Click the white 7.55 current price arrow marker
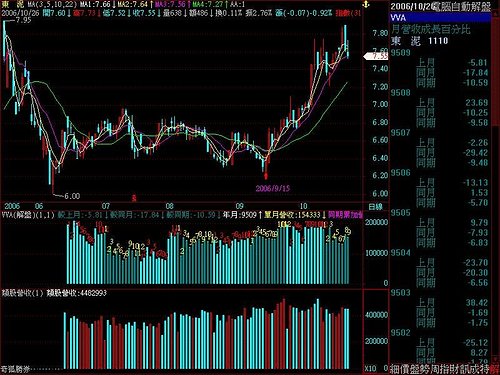This screenshot has width=500, height=375. pyautogui.click(x=376, y=56)
